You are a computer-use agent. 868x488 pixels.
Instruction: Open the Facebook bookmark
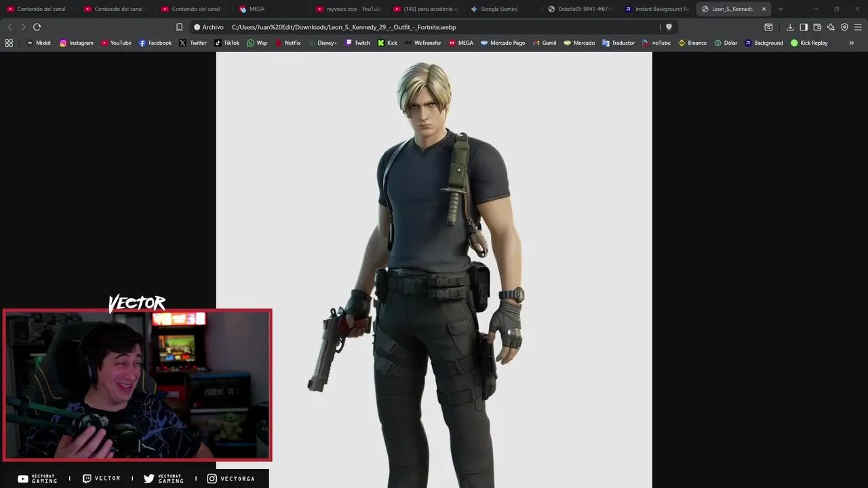155,43
